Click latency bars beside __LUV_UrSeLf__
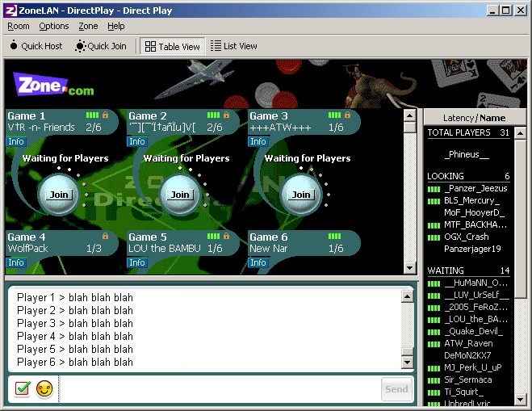532x411 pixels. tap(434, 296)
